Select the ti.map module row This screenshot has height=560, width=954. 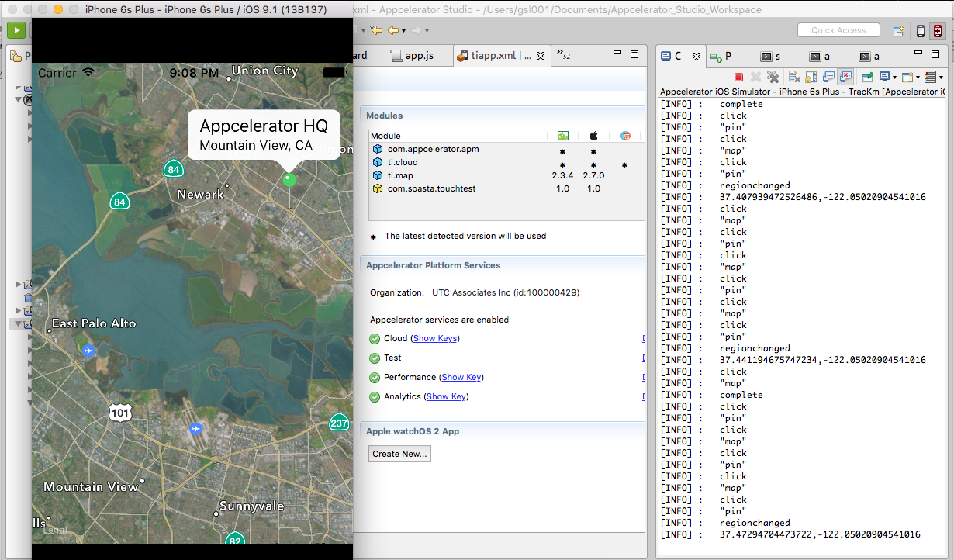pyautogui.click(x=506, y=175)
